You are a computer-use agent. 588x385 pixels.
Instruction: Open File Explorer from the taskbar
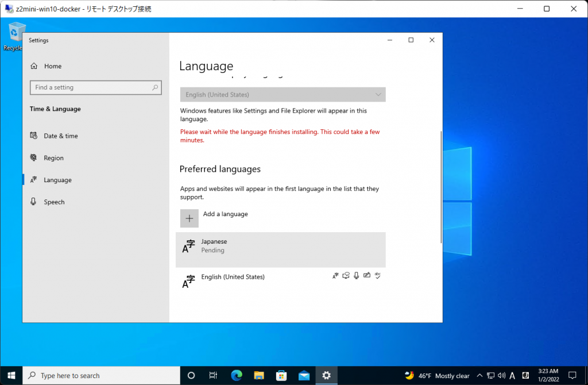click(259, 375)
